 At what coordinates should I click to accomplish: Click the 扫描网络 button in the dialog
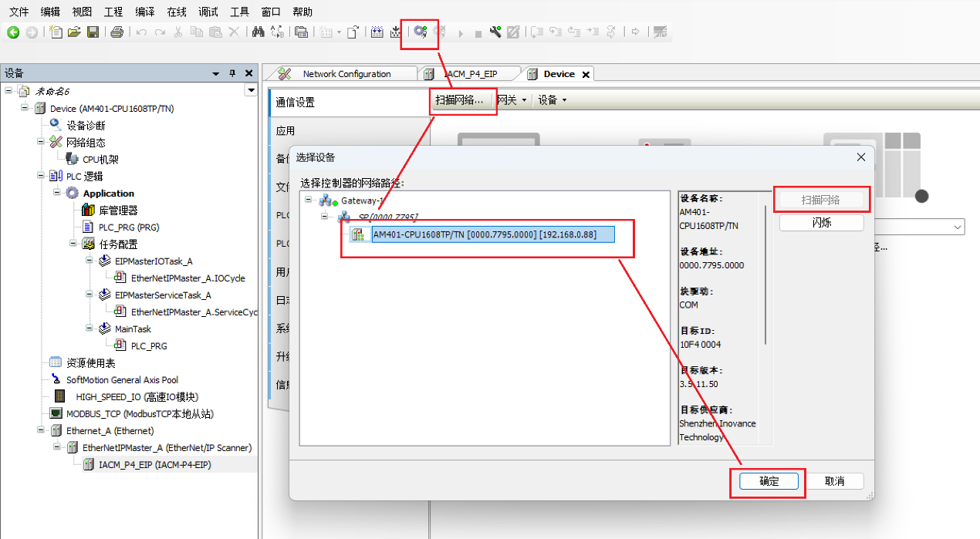[821, 198]
